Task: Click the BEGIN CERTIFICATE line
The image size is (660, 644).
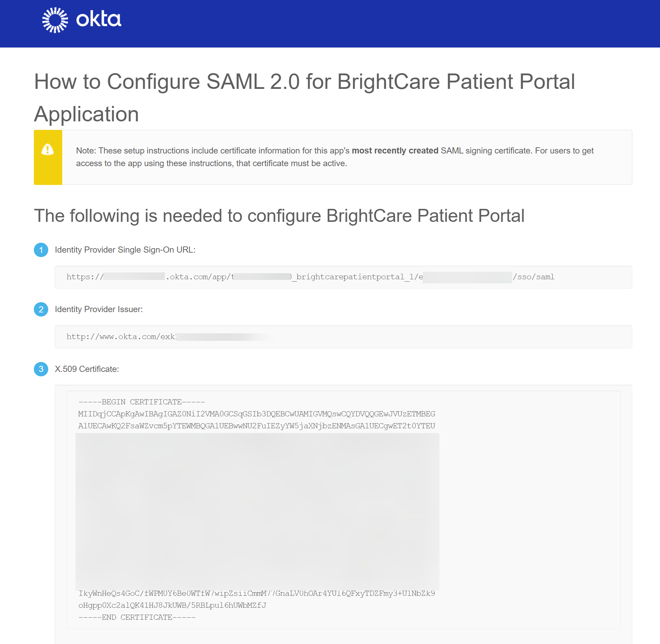Action: coord(142,402)
